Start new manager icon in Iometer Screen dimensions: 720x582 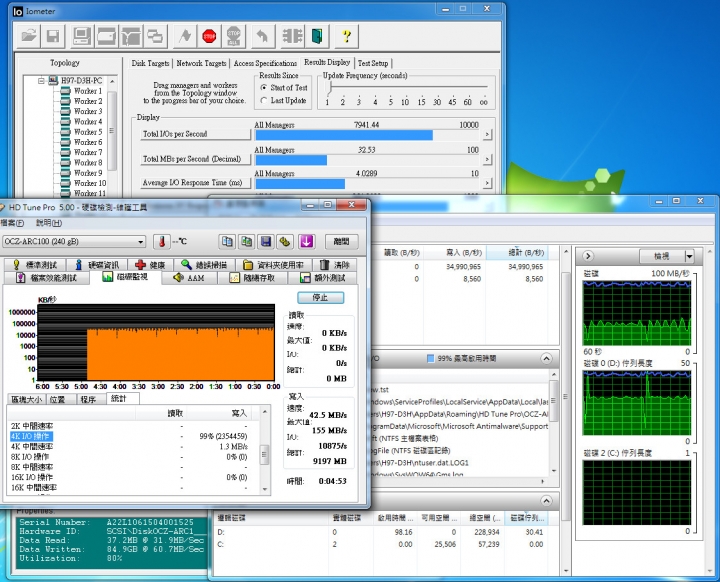pos(82,36)
